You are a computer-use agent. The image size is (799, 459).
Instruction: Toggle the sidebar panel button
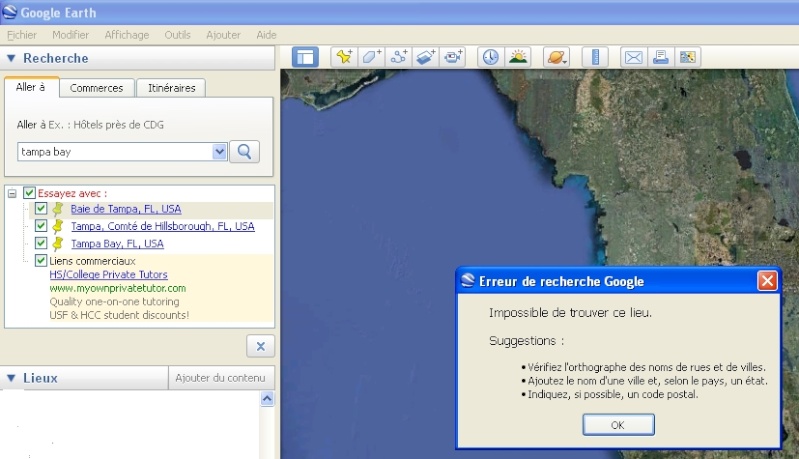(x=305, y=57)
